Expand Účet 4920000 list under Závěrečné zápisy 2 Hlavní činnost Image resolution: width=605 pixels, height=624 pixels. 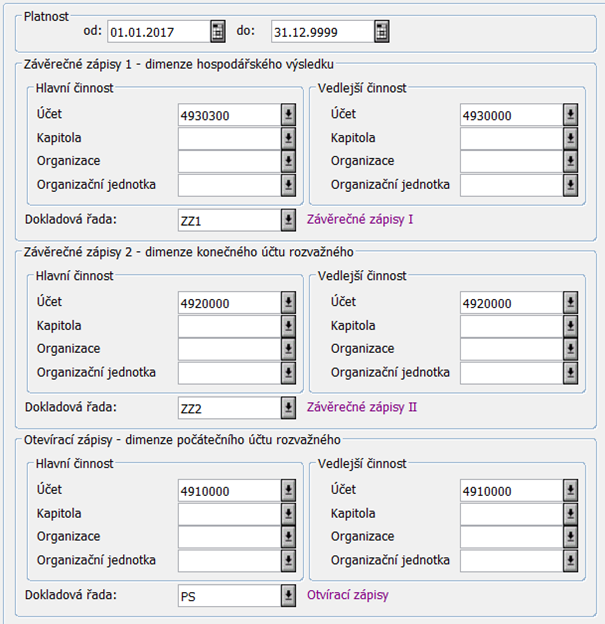(x=288, y=303)
